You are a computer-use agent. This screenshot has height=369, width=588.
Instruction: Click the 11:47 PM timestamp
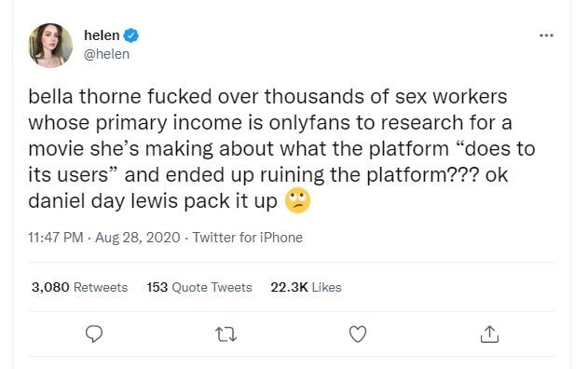[x=56, y=238]
